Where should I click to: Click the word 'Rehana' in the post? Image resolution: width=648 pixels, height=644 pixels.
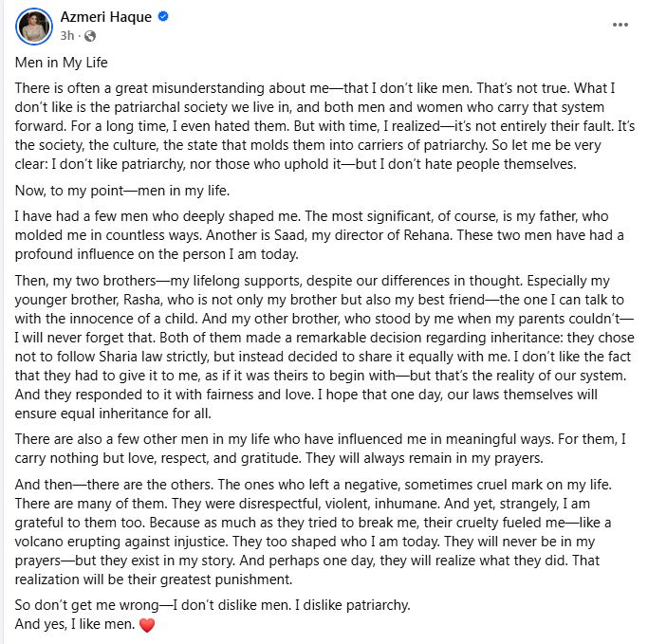click(428, 235)
